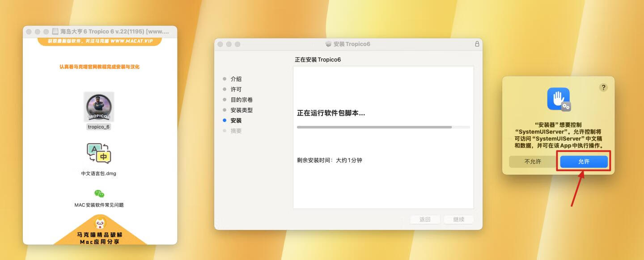Screen dimensions: 644x260
Task: Click the disk image icon in the DMG title bar
Action: click(x=55, y=31)
